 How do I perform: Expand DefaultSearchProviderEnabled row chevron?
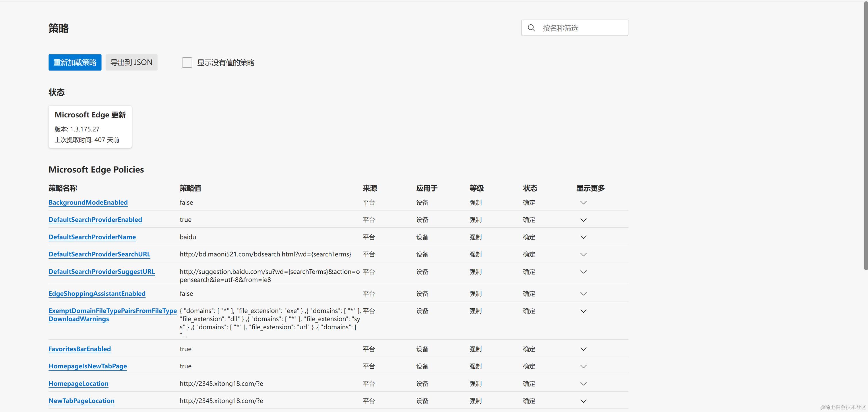point(583,220)
